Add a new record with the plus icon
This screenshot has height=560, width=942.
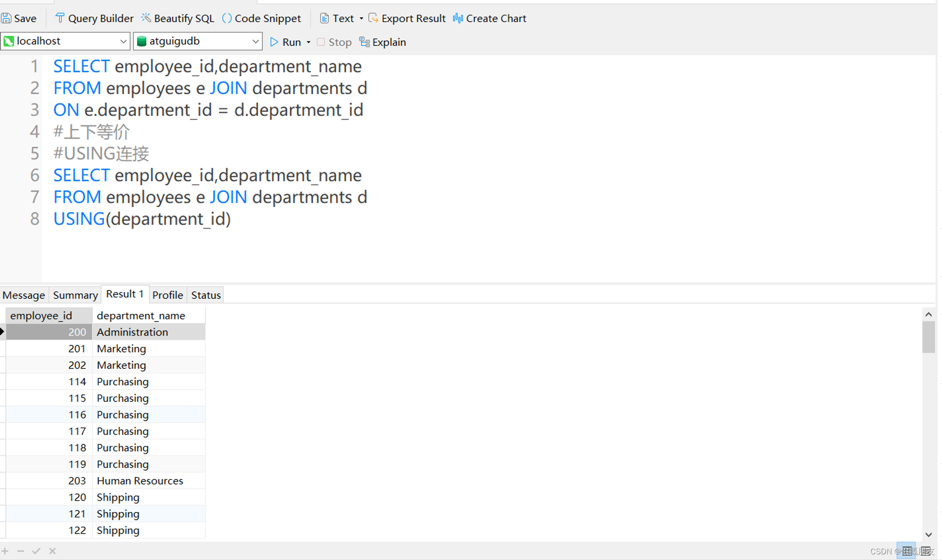tap(5, 551)
